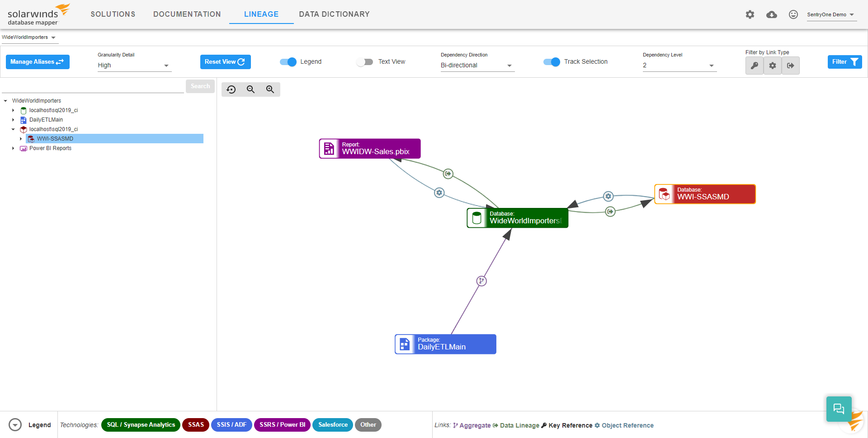The height and width of the screenshot is (438, 868).
Task: Click the SQL / Synapse Analytics legend chip
Action: (x=141, y=425)
